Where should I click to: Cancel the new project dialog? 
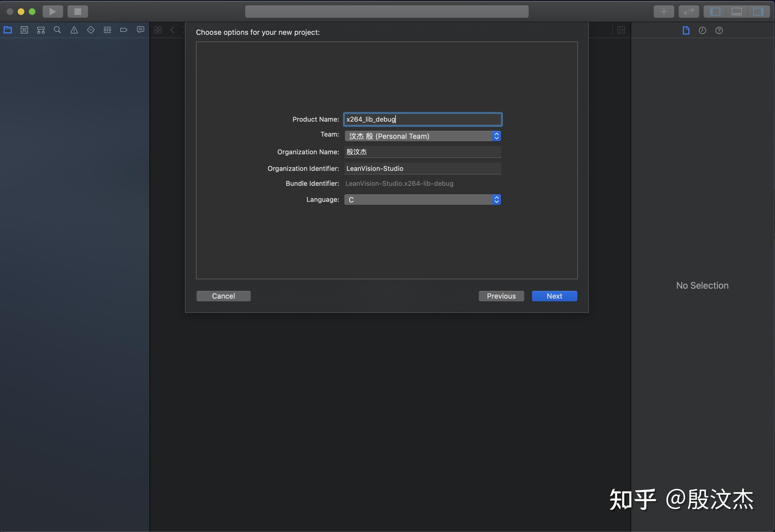tap(223, 296)
